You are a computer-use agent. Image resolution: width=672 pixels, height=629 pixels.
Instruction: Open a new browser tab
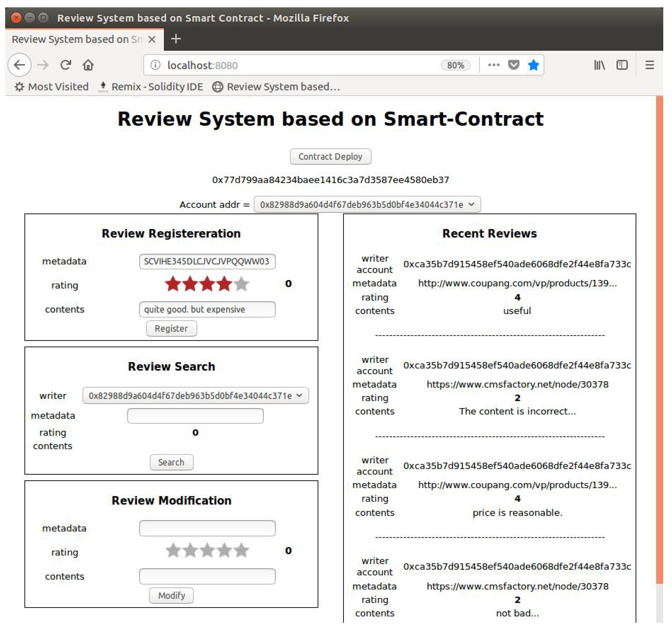176,39
